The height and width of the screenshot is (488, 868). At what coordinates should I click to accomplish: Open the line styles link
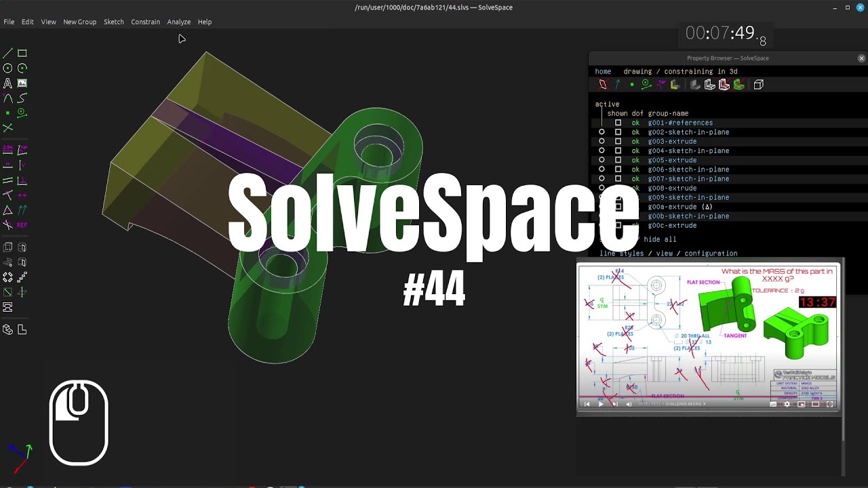click(622, 253)
